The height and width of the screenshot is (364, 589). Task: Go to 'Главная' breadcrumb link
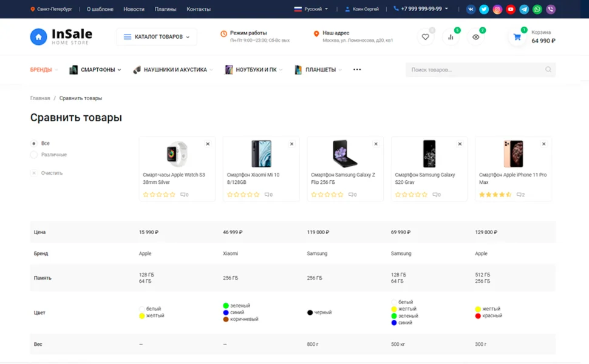click(40, 98)
